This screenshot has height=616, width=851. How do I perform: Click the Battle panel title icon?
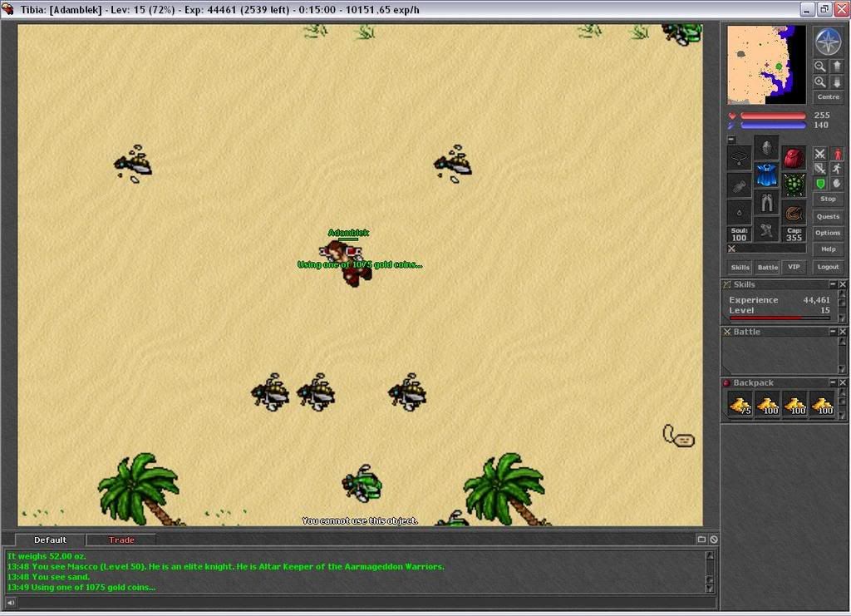(726, 332)
